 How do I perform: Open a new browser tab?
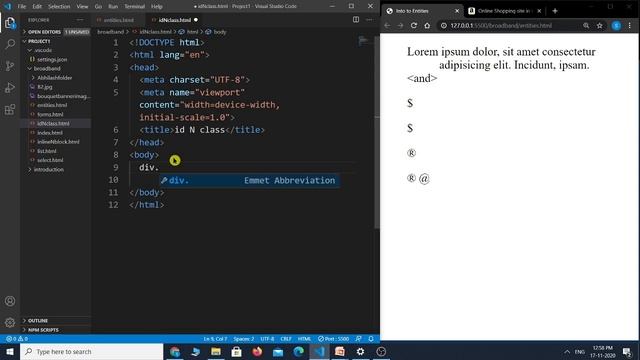pos(555,11)
